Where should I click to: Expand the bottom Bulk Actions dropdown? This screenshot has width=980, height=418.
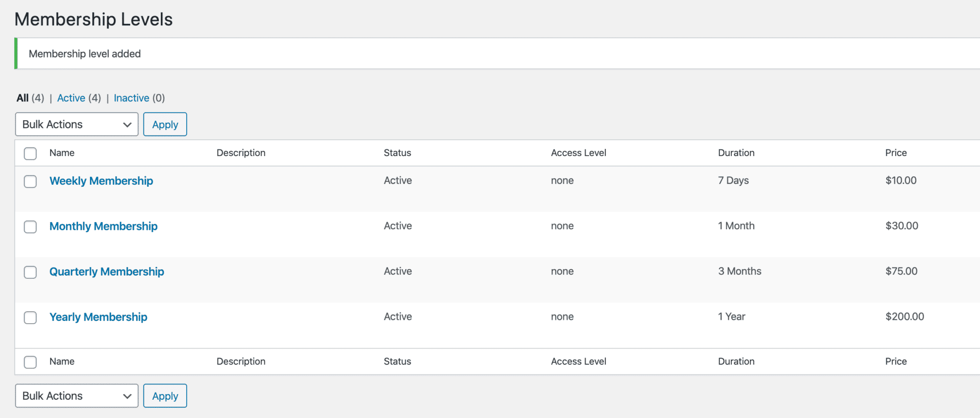click(x=77, y=396)
